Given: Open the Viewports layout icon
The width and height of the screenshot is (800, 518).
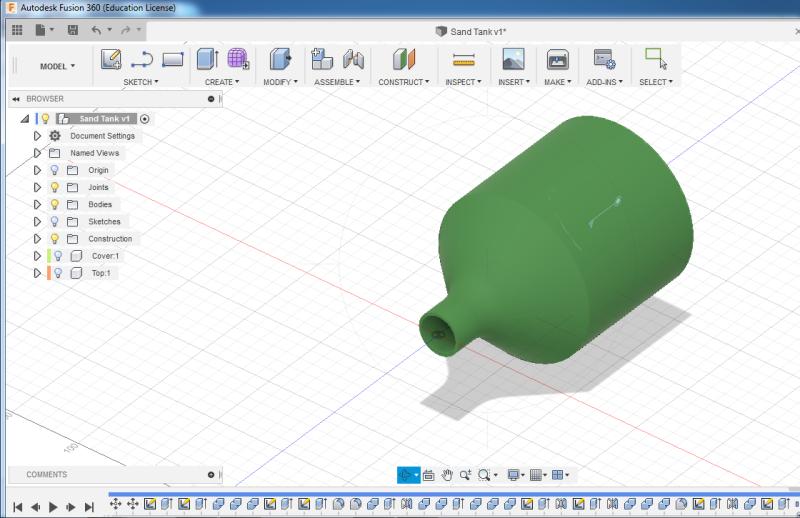Looking at the screenshot, I should [x=558, y=475].
